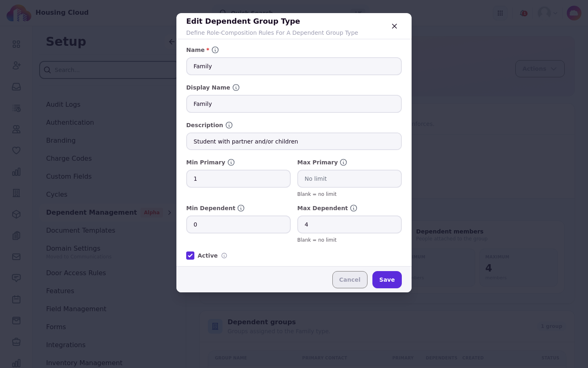This screenshot has width=588, height=368.
Task: Click the Max Dependent field
Action: point(350,224)
